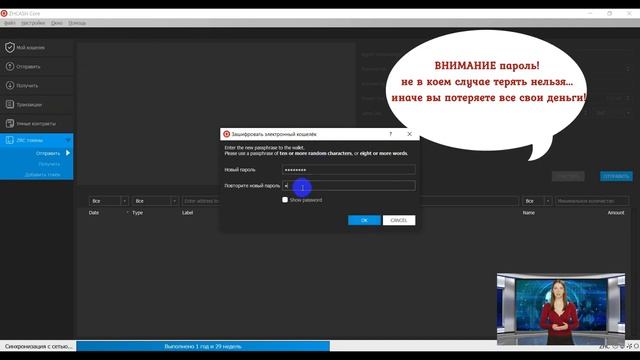Screen dimensions: 640x360
Task: Open the date filter Все dropdown above Date
Action: point(109,201)
